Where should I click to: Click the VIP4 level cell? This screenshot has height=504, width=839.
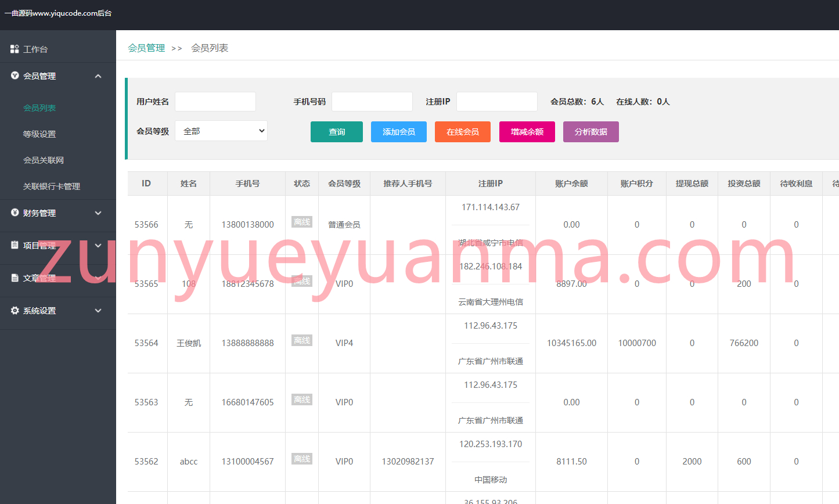pyautogui.click(x=344, y=343)
